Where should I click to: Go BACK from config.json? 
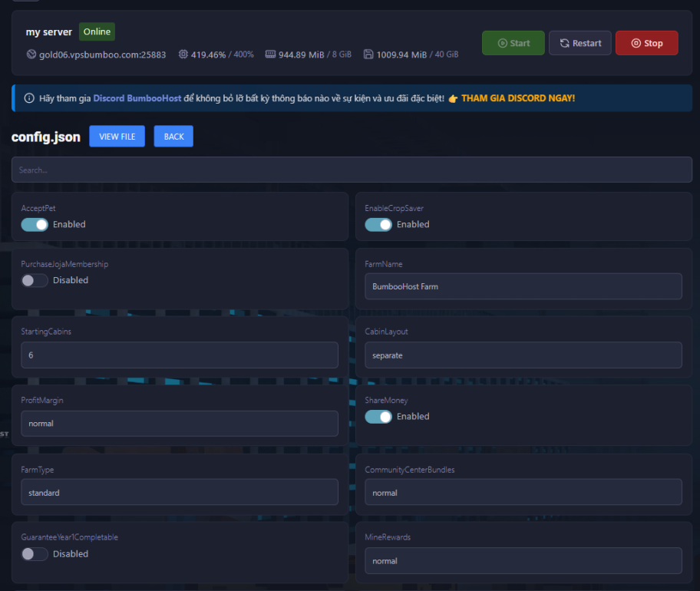[x=173, y=137]
